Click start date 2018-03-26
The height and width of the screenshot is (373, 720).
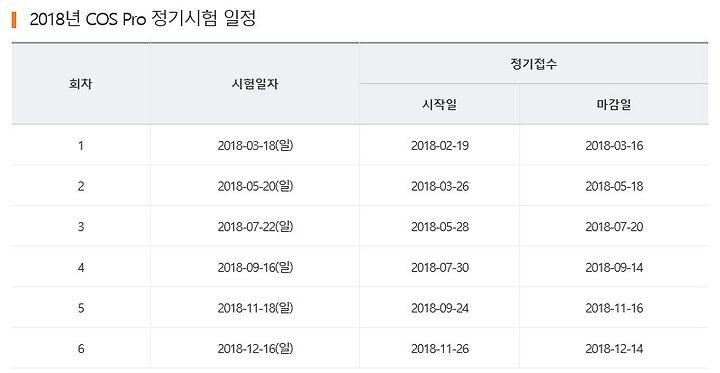click(x=440, y=186)
